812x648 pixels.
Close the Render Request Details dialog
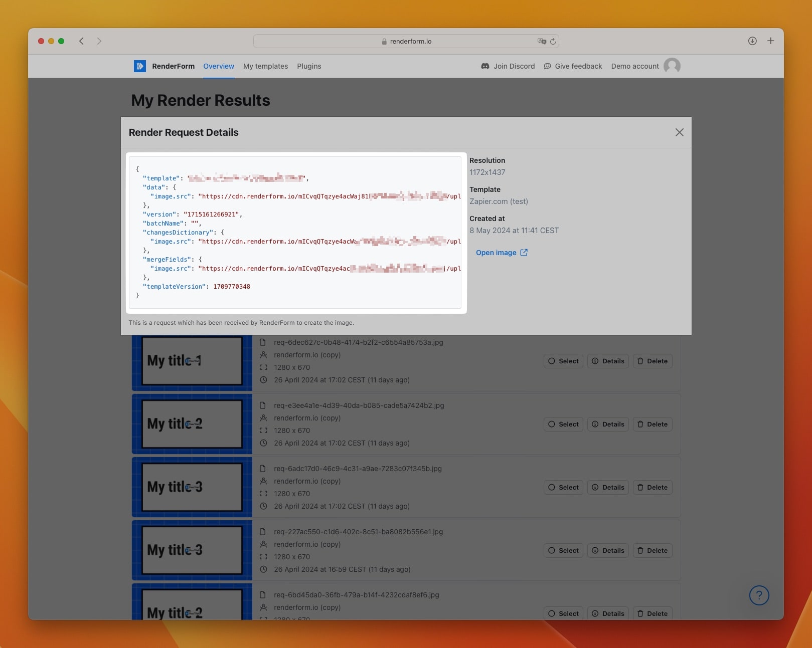tap(680, 132)
